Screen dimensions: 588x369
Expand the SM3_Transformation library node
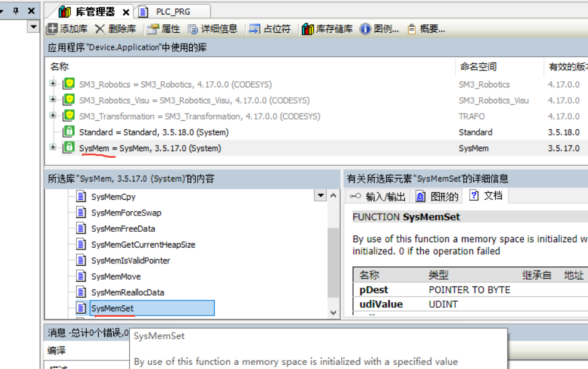point(53,115)
